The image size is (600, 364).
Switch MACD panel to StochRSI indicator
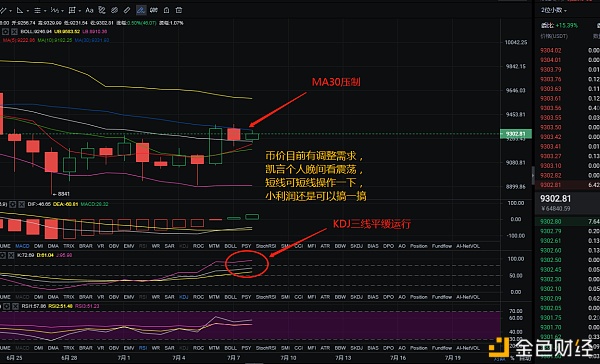coord(266,246)
